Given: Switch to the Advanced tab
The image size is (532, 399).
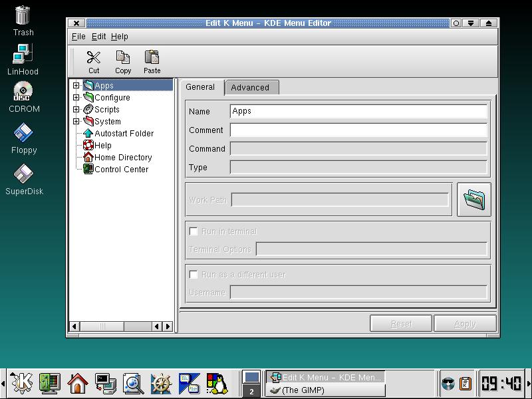Looking at the screenshot, I should (x=250, y=88).
